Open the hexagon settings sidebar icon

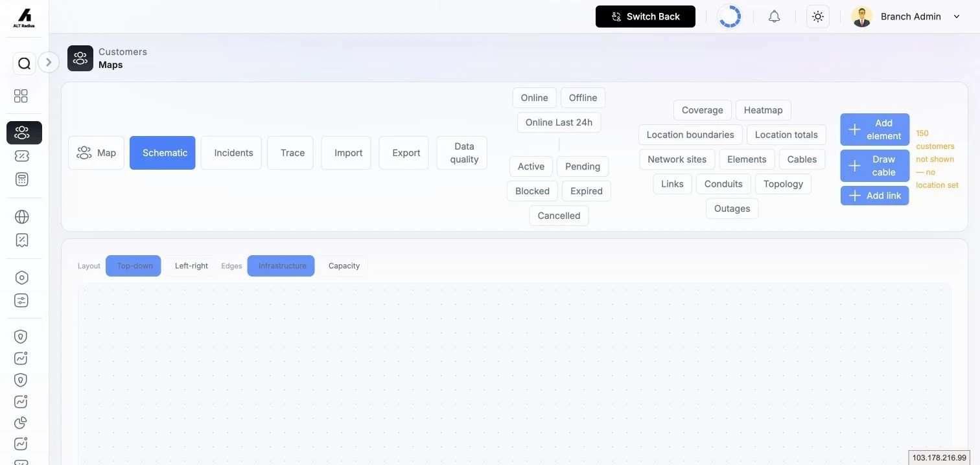pyautogui.click(x=21, y=278)
